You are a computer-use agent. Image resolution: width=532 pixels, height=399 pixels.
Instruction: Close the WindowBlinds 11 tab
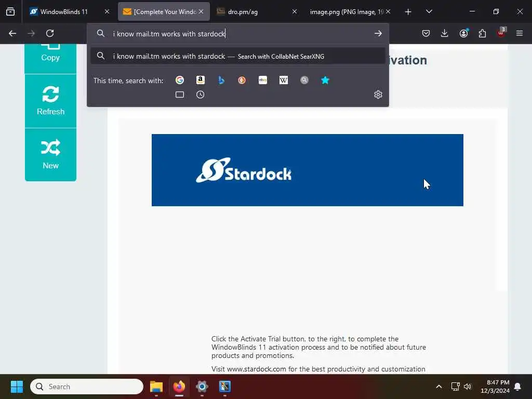107,11
